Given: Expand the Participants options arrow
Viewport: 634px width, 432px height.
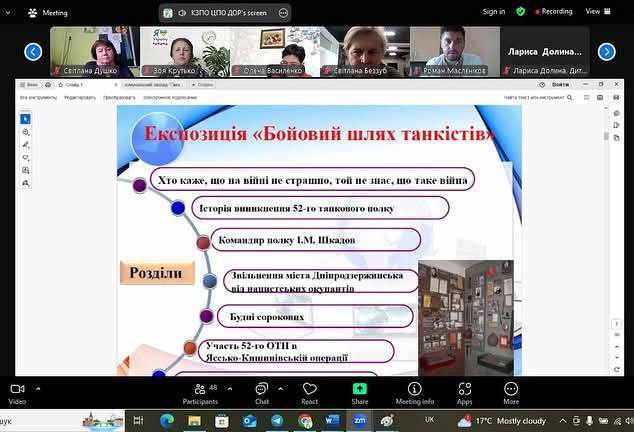Looking at the screenshot, I should pos(229,387).
